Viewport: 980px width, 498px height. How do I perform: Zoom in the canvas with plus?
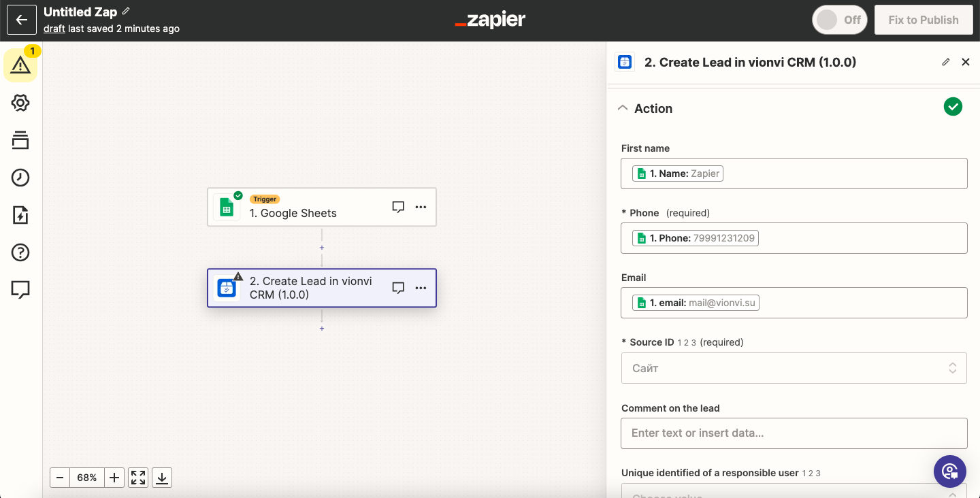[x=114, y=478]
